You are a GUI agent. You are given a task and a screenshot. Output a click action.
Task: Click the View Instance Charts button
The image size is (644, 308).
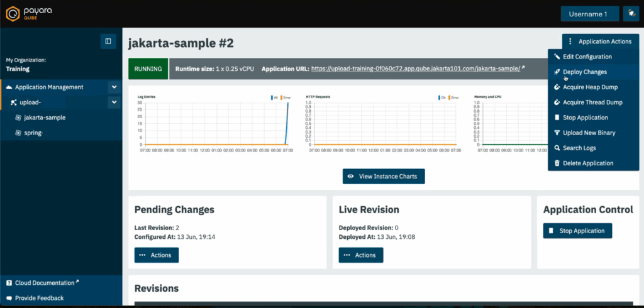point(384,177)
